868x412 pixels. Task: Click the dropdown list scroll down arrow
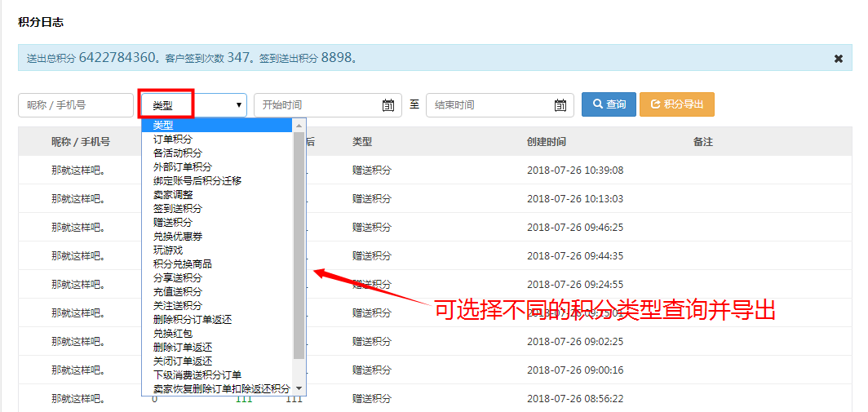point(299,388)
